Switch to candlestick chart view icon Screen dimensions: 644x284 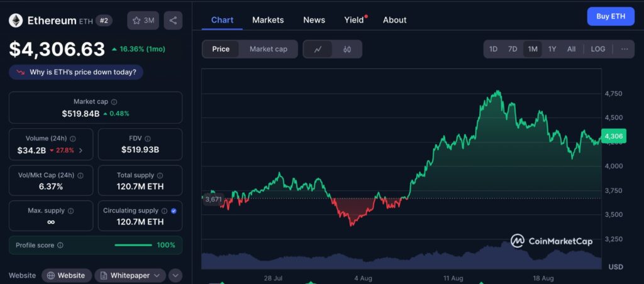347,49
